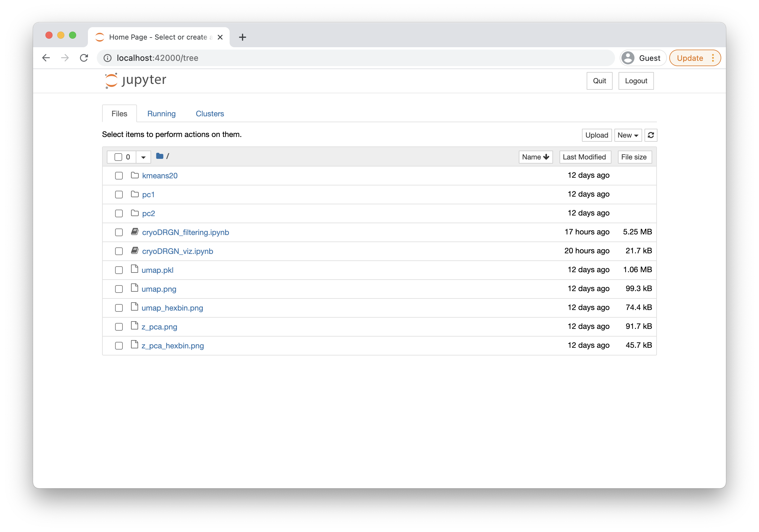Click the blue root folder breadcrumb icon

tap(160, 156)
